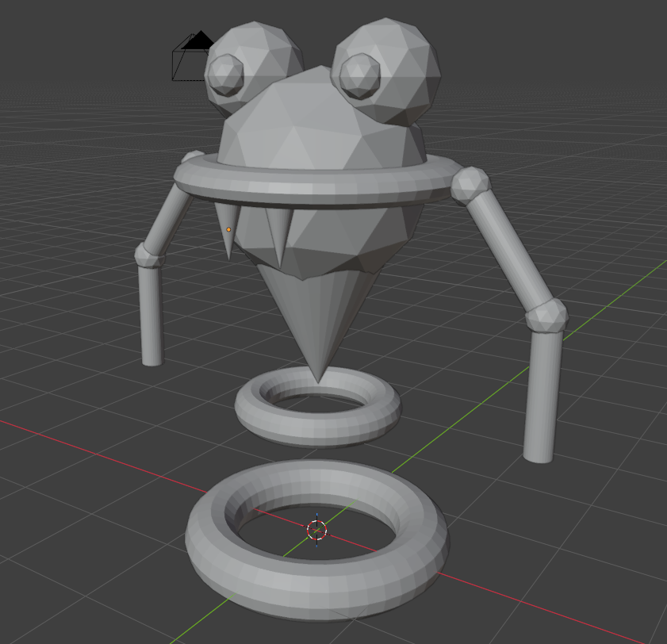Select the small left pupil sphere
The image size is (667, 644).
[225, 75]
